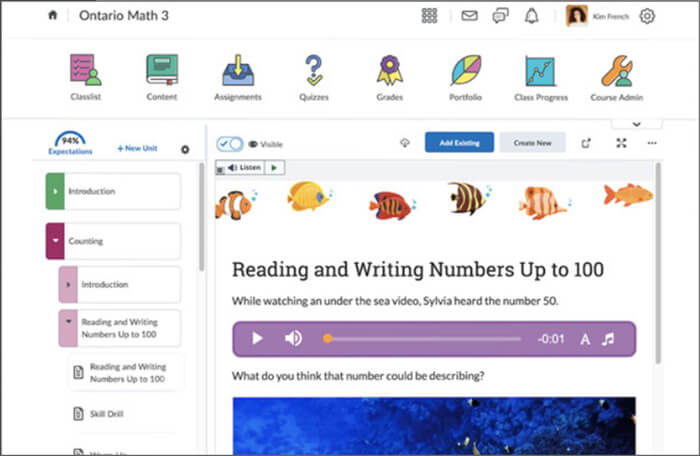Click the Add Existing button
Screen dimensions: 700x456
[x=459, y=142]
